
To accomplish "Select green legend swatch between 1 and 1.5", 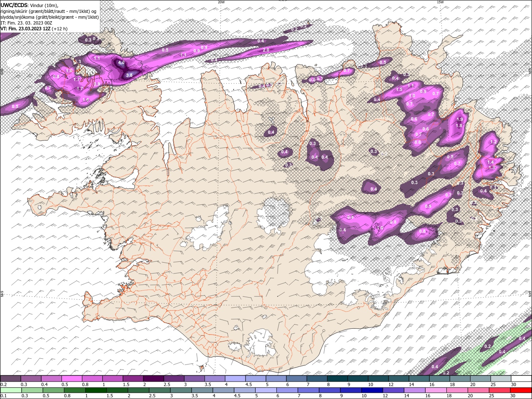I will coord(96,390).
